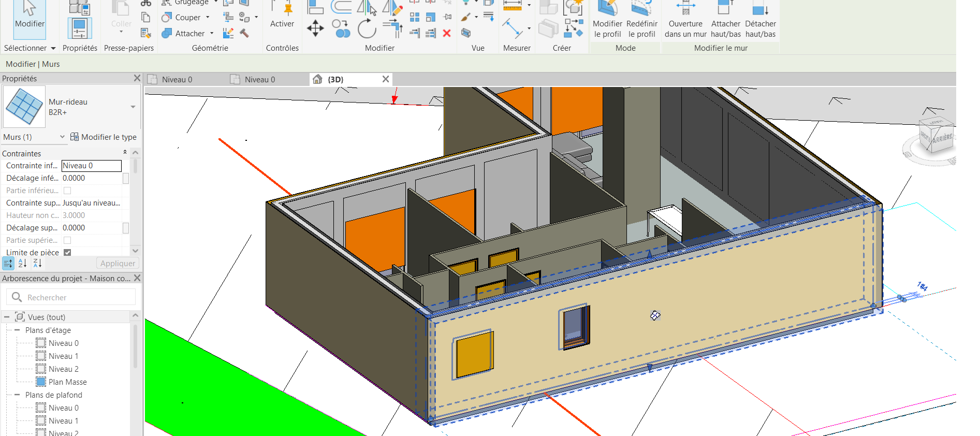Collapse the Plans de plafond node
The image size is (980, 436).
17,395
